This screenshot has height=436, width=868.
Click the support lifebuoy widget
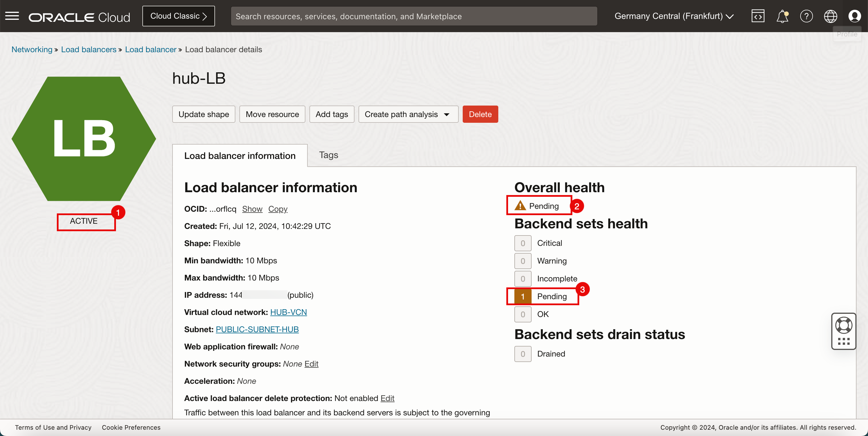tap(843, 325)
